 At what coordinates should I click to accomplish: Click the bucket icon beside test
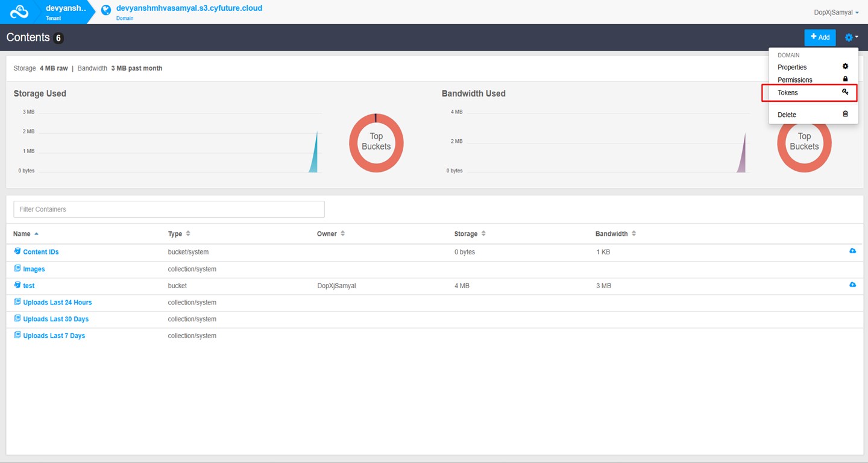[x=17, y=285]
